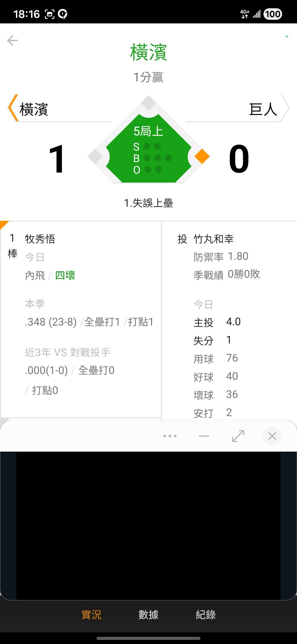Image resolution: width=297 pixels, height=644 pixels.
Task: Tap the black video player area
Action: pos(148,525)
